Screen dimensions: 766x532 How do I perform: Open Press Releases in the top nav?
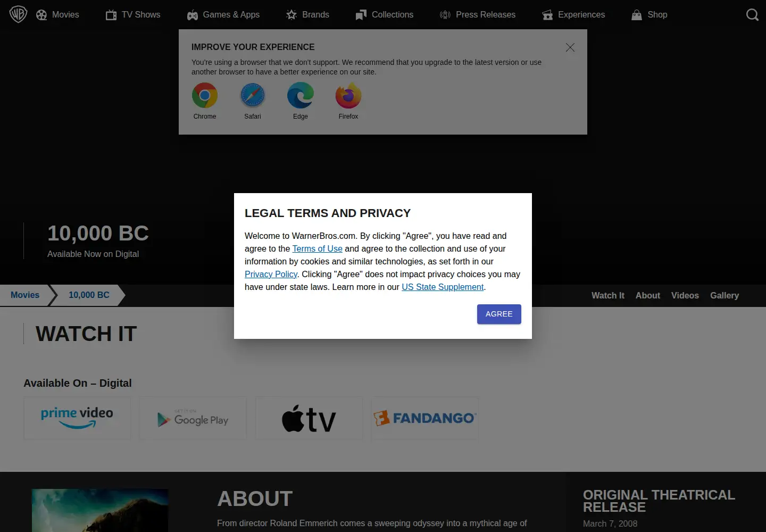(478, 15)
